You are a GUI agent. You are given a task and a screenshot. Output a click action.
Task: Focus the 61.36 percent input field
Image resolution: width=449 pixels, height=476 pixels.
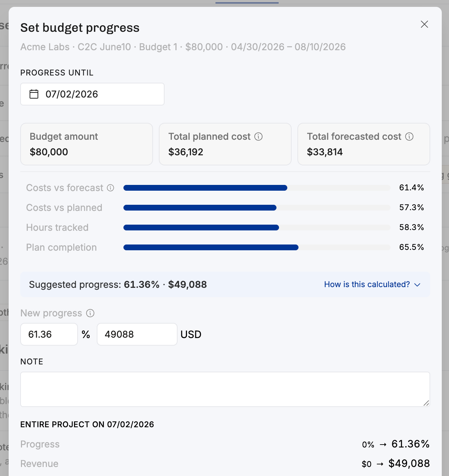point(49,334)
